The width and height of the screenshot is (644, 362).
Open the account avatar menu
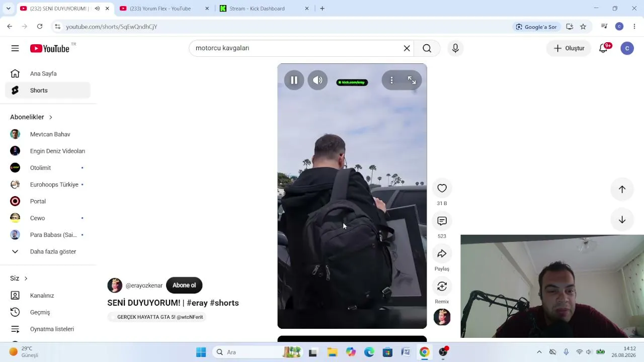[627, 48]
